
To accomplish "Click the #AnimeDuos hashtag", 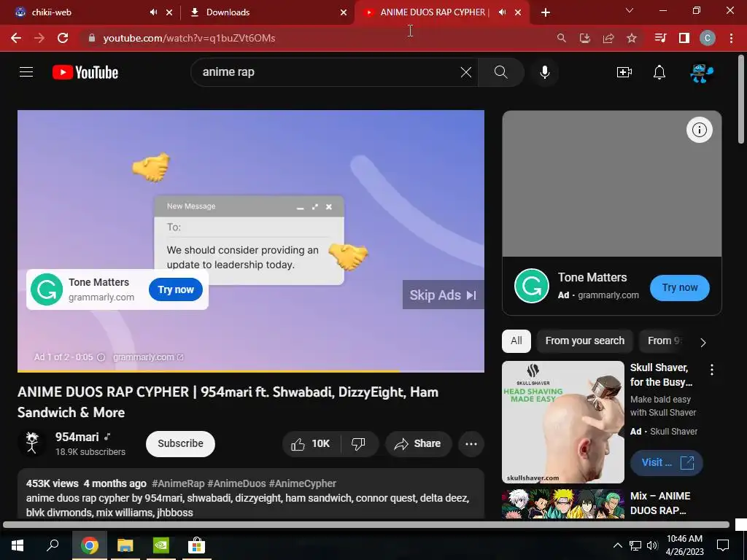I will 236,484.
